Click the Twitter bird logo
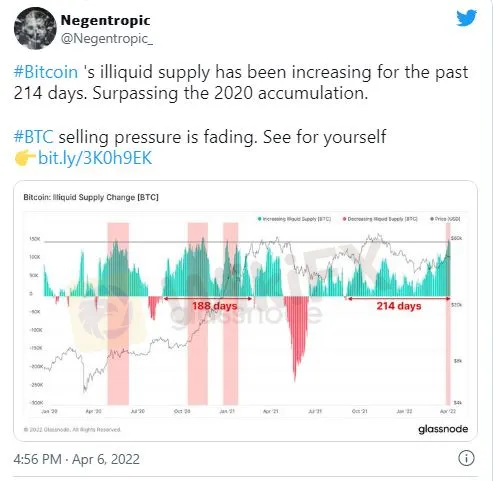Screen dimensions: 493x481 coord(467,18)
